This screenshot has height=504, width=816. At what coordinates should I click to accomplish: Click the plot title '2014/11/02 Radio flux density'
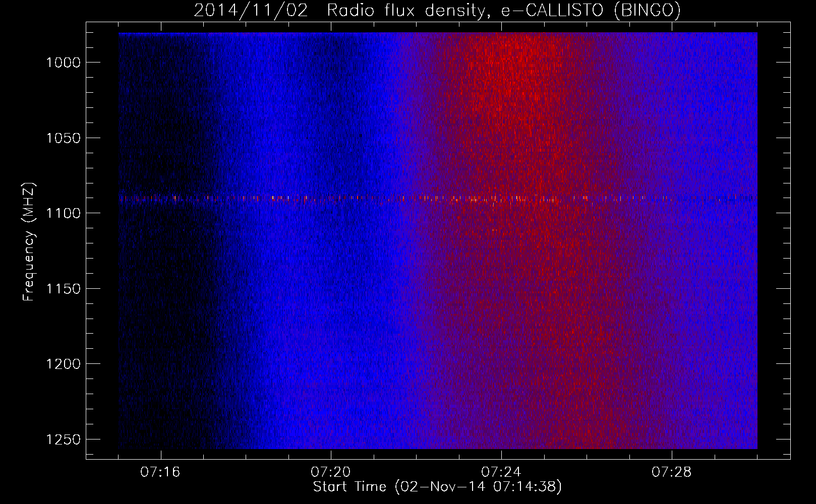(x=341, y=11)
